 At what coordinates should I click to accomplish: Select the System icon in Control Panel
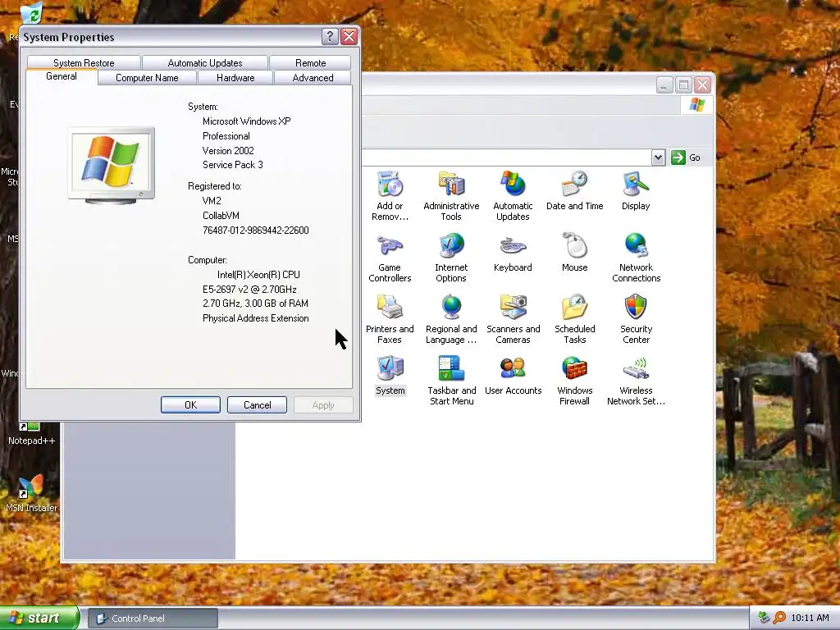(x=390, y=376)
